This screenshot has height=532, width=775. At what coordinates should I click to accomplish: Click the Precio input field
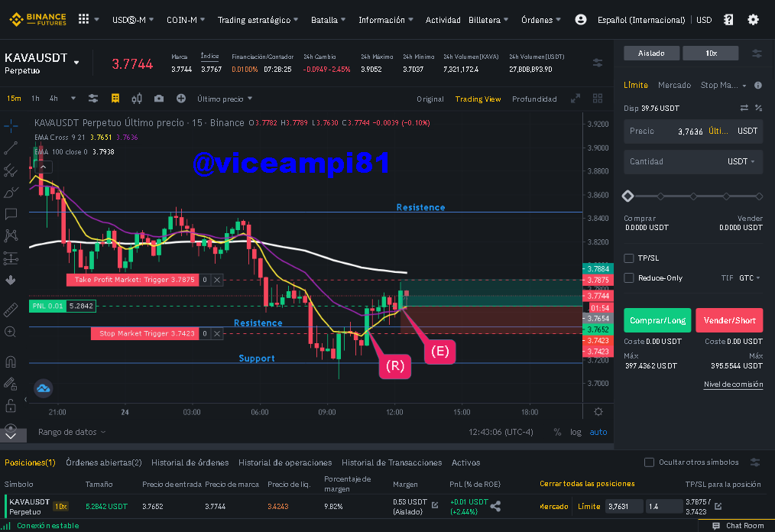[693, 131]
